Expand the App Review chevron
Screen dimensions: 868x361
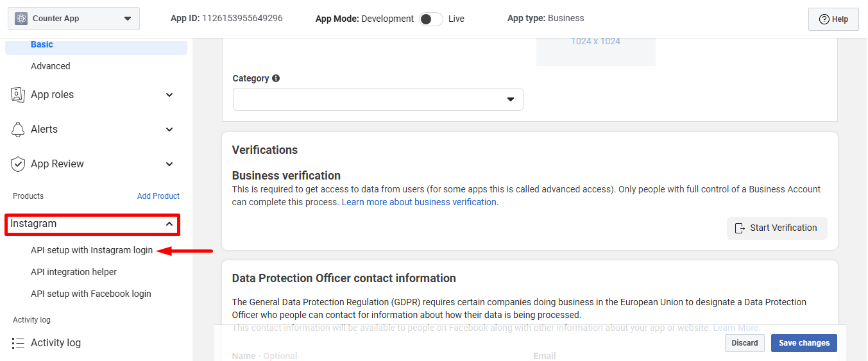tap(169, 164)
